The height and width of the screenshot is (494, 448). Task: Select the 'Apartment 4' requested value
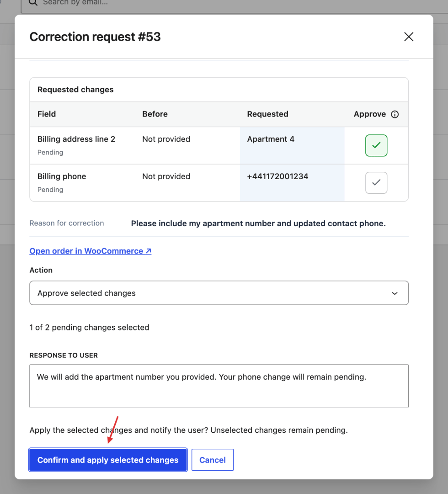(x=271, y=139)
